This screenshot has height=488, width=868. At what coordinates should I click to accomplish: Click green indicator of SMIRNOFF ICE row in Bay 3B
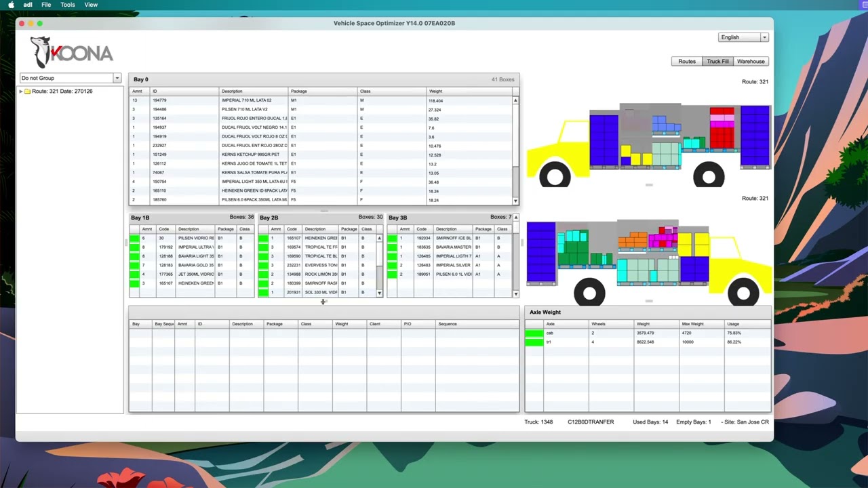coord(392,239)
